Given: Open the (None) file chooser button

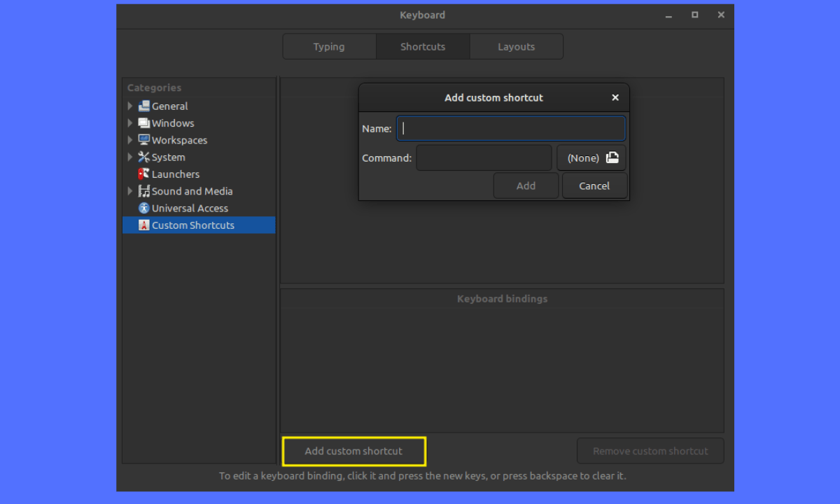Looking at the screenshot, I should tap(591, 158).
